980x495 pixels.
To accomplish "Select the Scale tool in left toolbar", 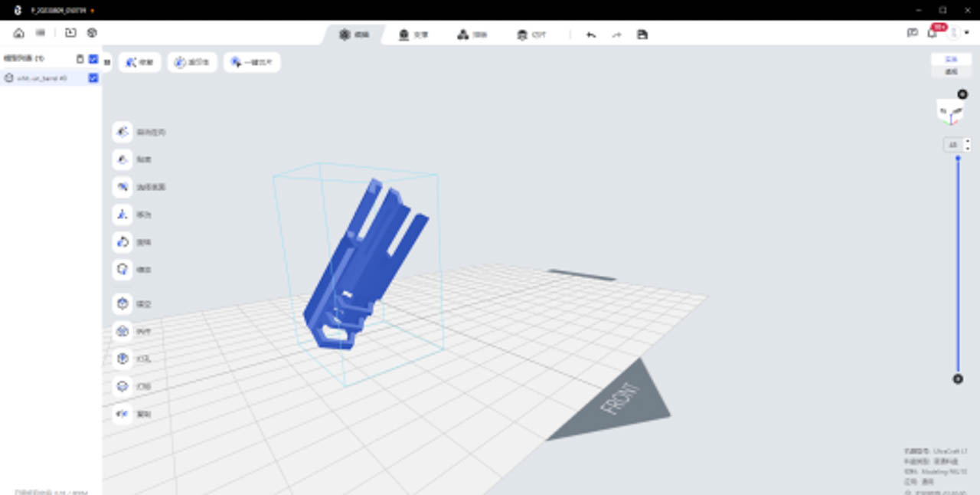I will pyautogui.click(x=122, y=270).
